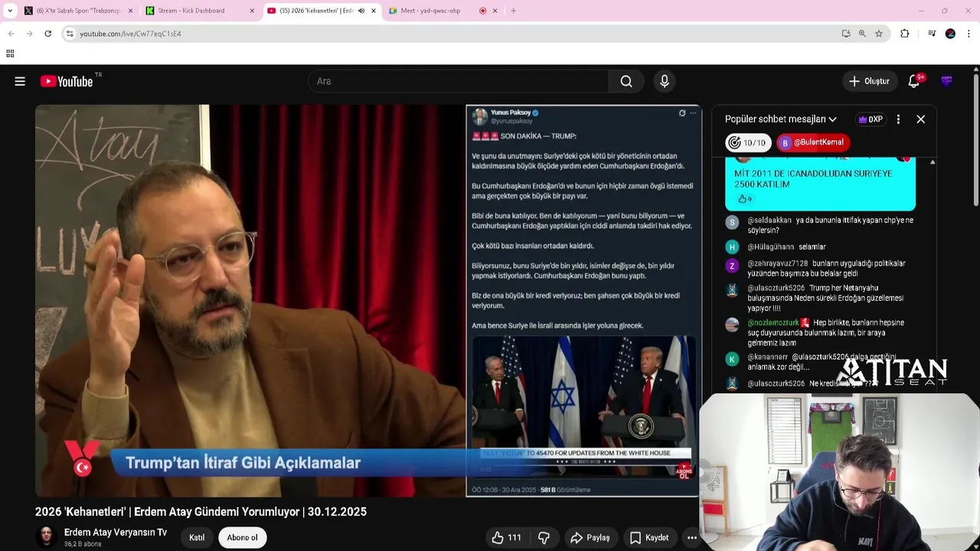The image size is (980, 551).
Task: Open the notifications bell
Action: click(914, 81)
